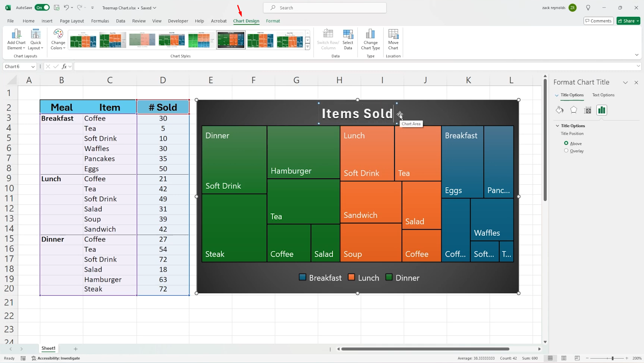Image resolution: width=644 pixels, height=363 pixels.
Task: Collapse the ribbon chevron
Action: click(x=637, y=55)
